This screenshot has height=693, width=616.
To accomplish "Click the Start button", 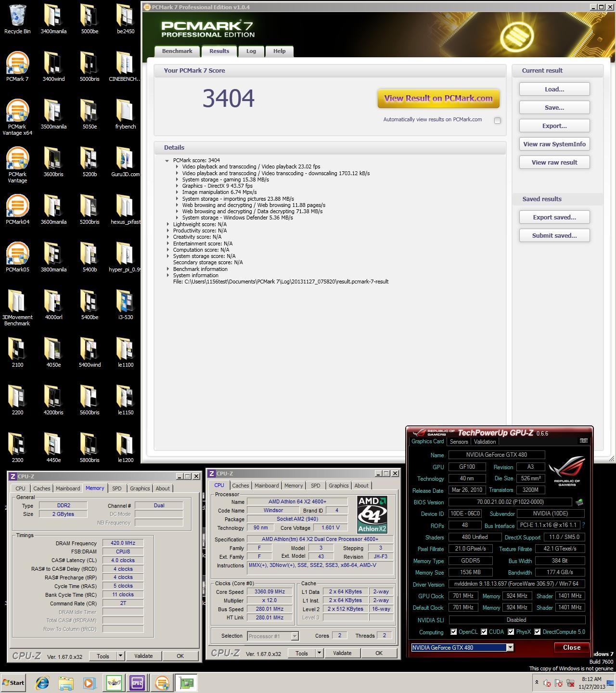I will point(13,683).
